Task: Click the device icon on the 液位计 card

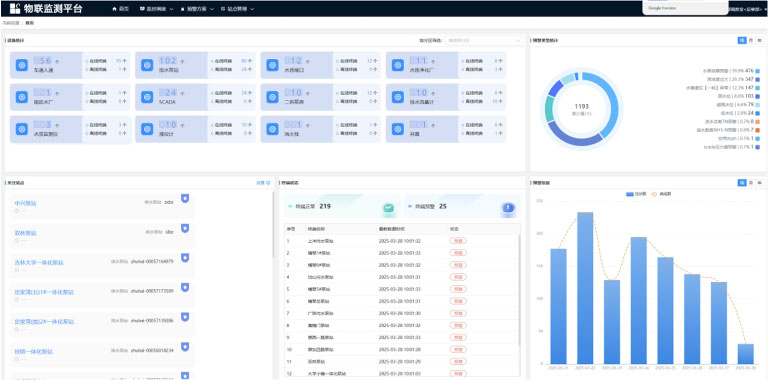Action: coord(147,129)
